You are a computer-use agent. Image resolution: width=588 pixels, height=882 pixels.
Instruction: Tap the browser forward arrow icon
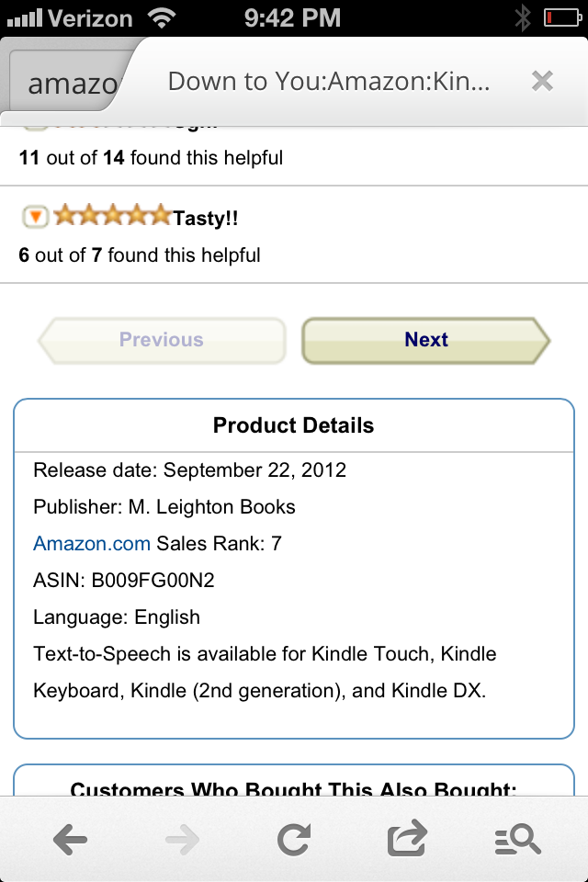click(181, 839)
